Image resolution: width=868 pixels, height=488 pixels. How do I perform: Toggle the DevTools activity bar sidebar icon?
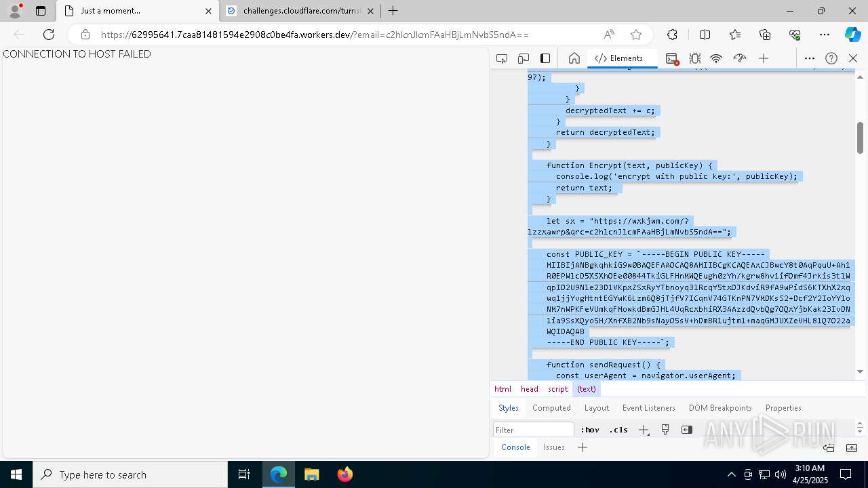click(545, 58)
